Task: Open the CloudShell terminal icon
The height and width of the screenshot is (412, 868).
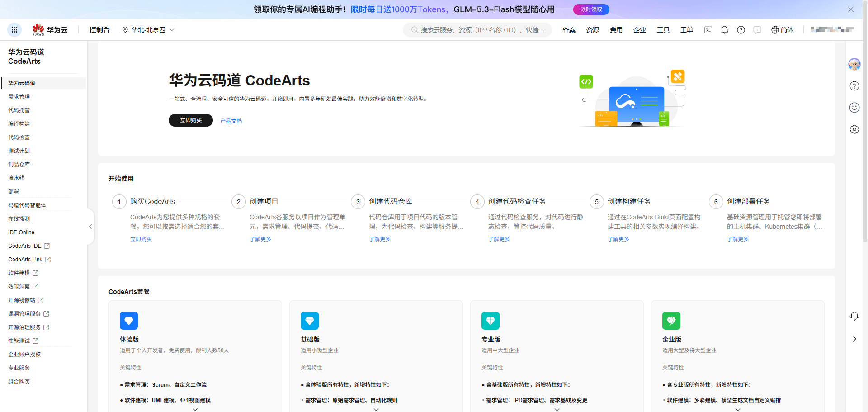Action: point(708,30)
